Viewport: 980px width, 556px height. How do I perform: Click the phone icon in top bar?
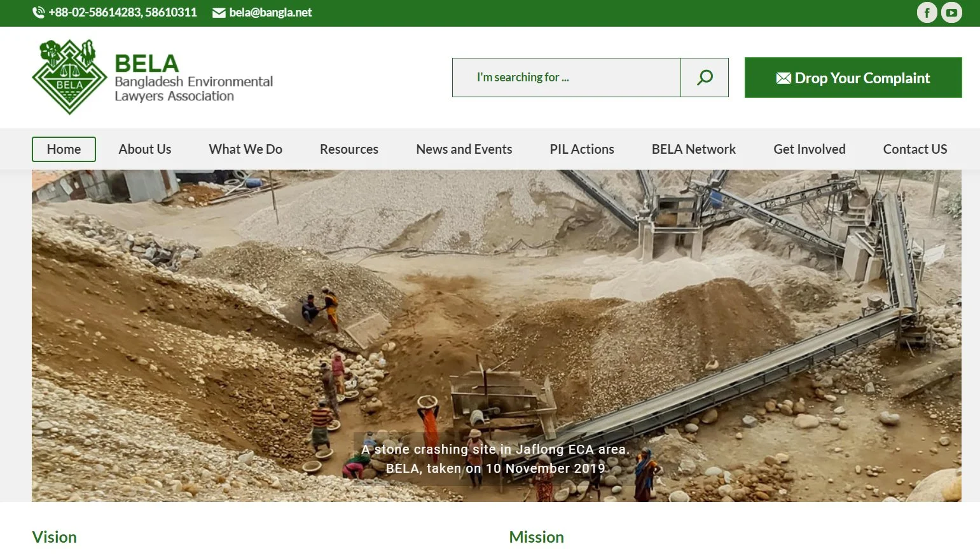point(39,13)
